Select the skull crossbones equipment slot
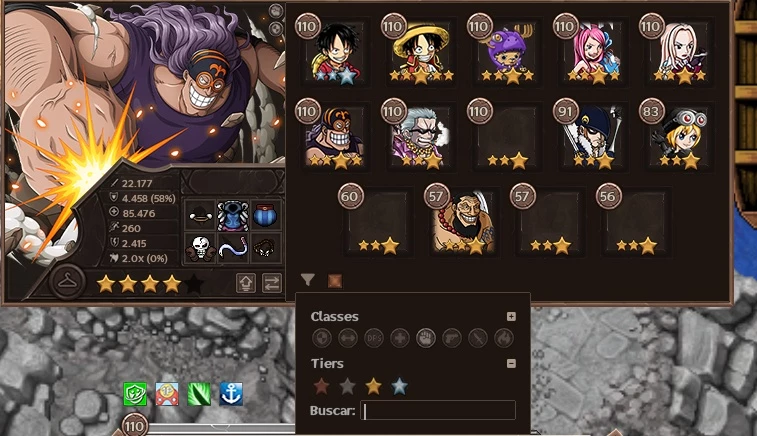This screenshot has height=436, width=757. (x=200, y=248)
